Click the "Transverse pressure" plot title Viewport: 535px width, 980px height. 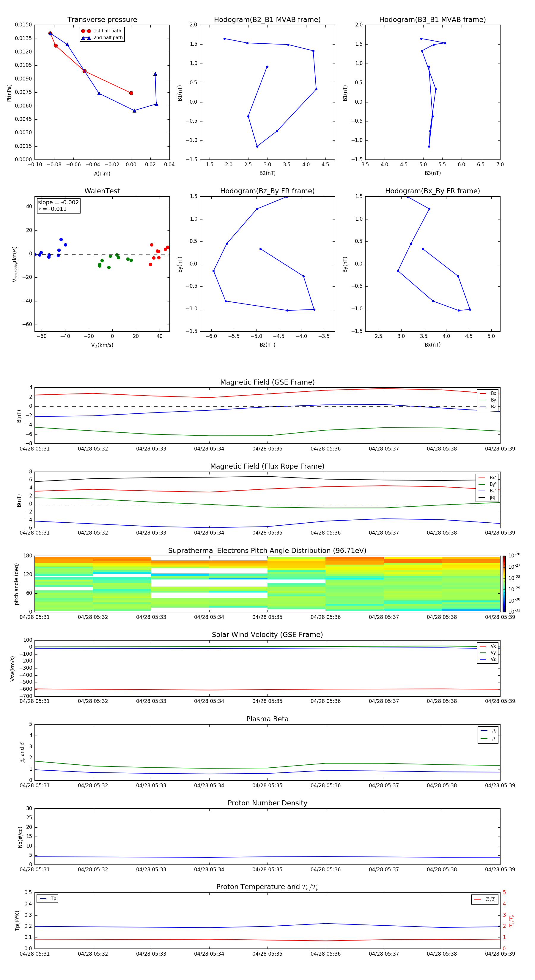102,19
